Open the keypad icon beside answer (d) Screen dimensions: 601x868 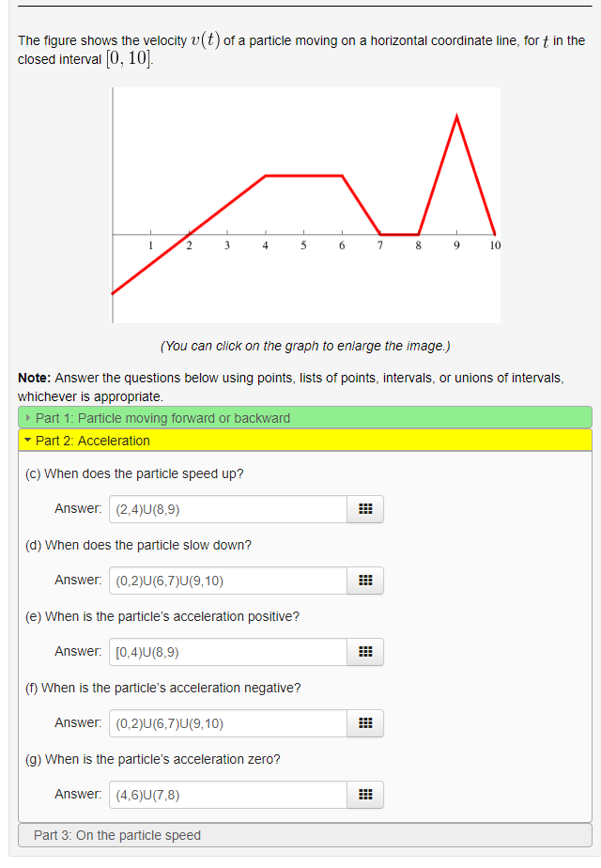click(365, 580)
